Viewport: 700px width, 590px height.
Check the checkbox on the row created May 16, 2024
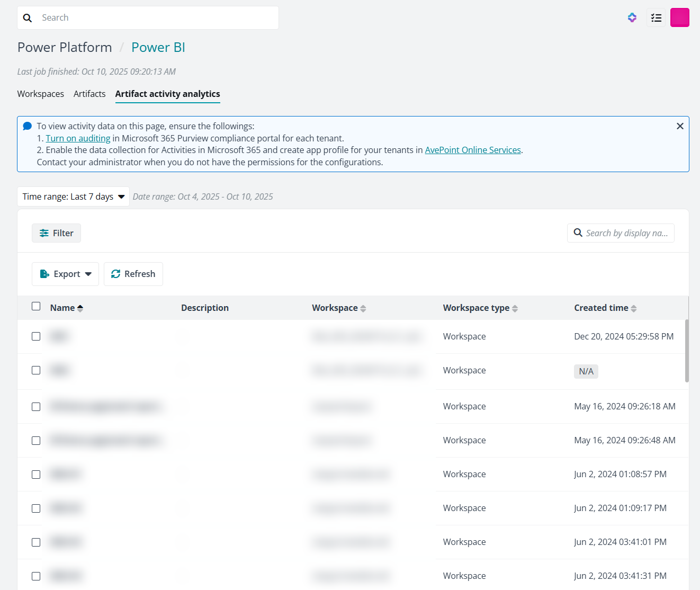[36, 406]
